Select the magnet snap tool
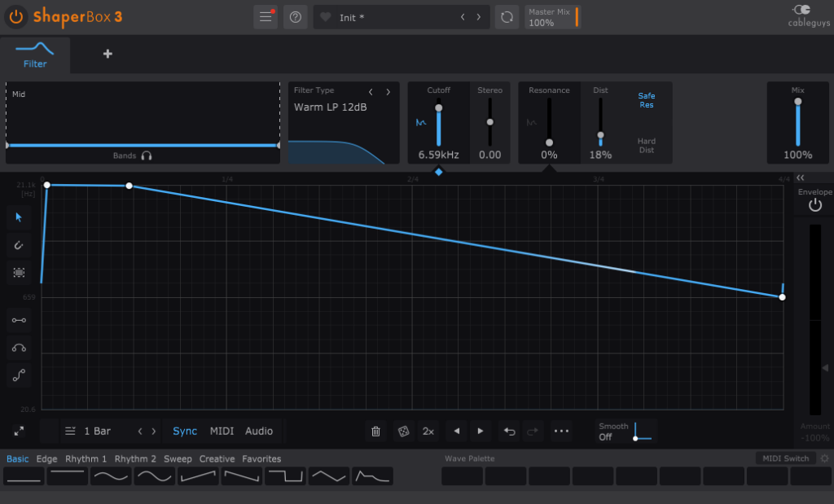The width and height of the screenshot is (834, 504). pos(19,244)
